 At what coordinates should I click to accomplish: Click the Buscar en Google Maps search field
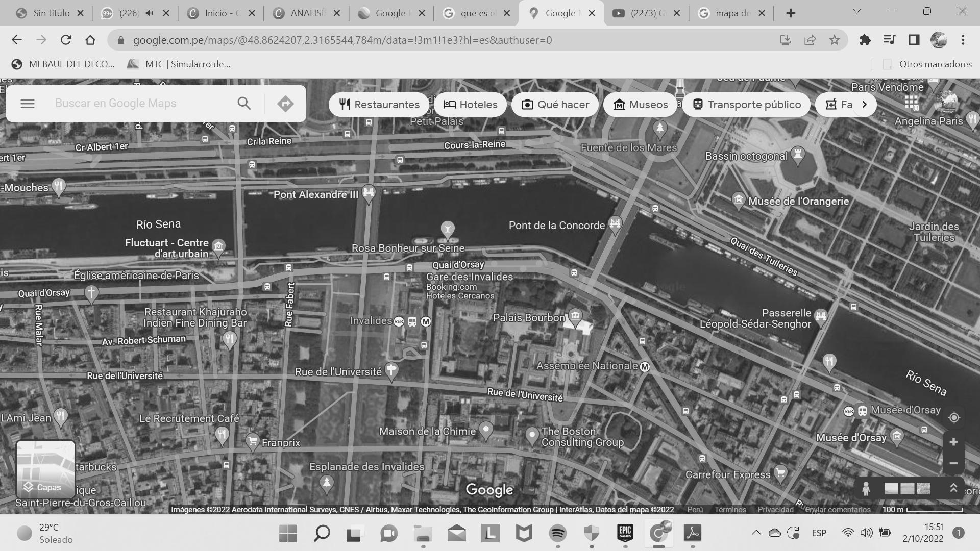tap(140, 104)
